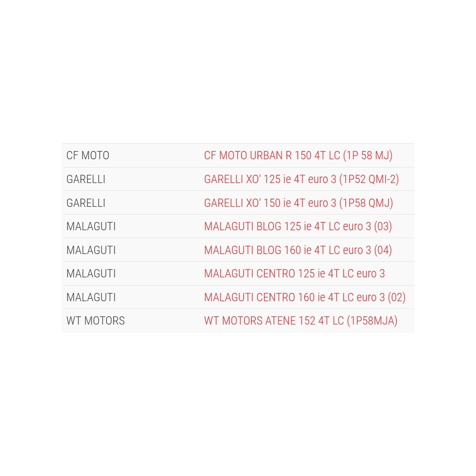Click the (1P 58 MJ) engine code text

[367, 156]
